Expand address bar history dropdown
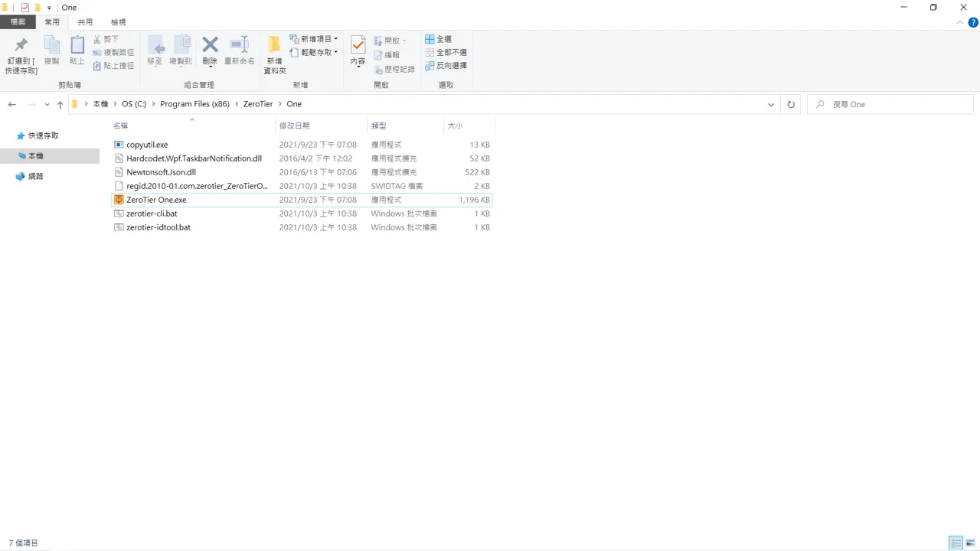The height and width of the screenshot is (551, 980). (771, 104)
